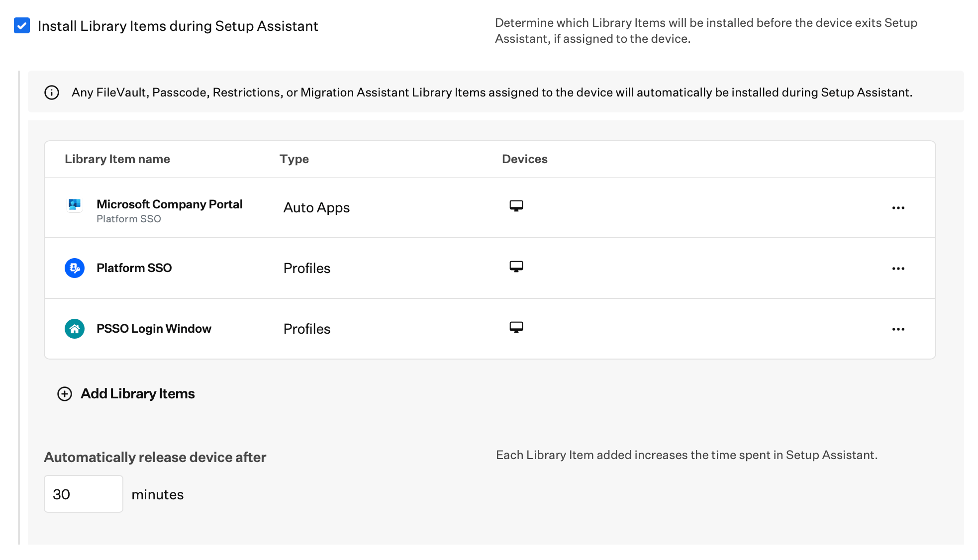The height and width of the screenshot is (560, 978).
Task: Click the Library Item name column header
Action: (117, 159)
